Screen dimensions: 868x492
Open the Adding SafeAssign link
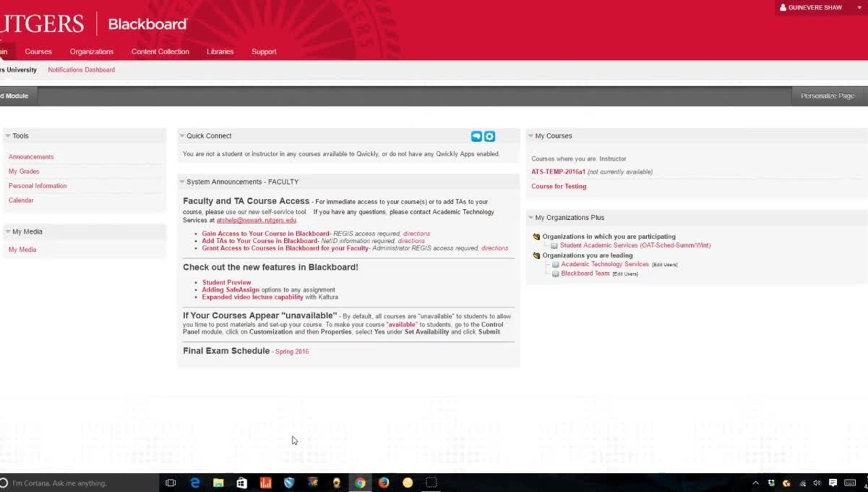(x=231, y=290)
